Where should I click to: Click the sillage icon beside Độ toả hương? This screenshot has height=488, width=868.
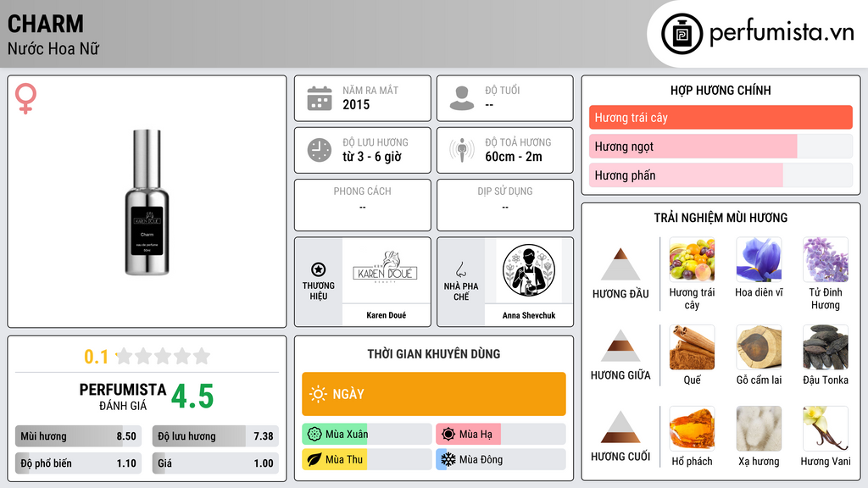[462, 150]
